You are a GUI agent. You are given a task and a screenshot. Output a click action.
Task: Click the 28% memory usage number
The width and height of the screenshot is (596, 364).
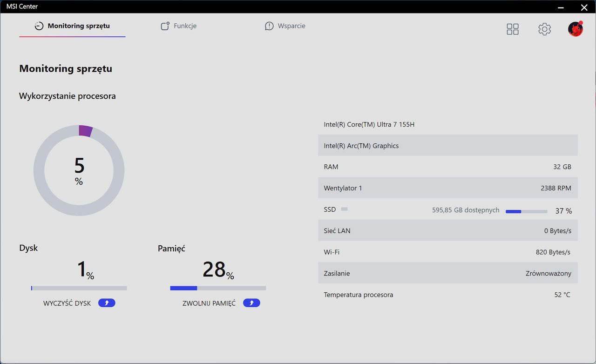(x=218, y=270)
